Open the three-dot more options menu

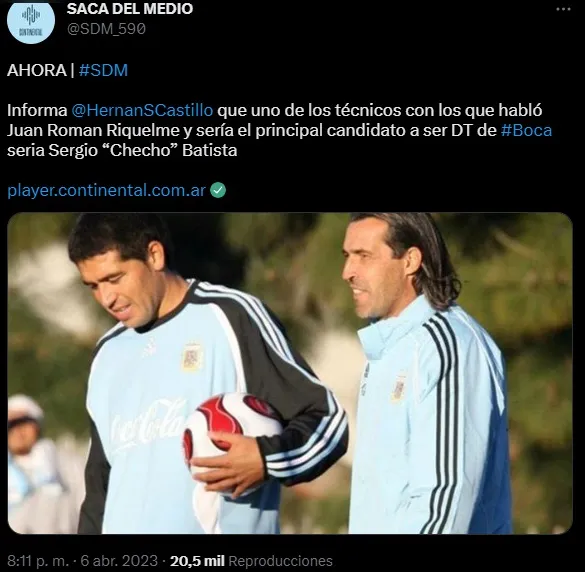[x=563, y=9]
